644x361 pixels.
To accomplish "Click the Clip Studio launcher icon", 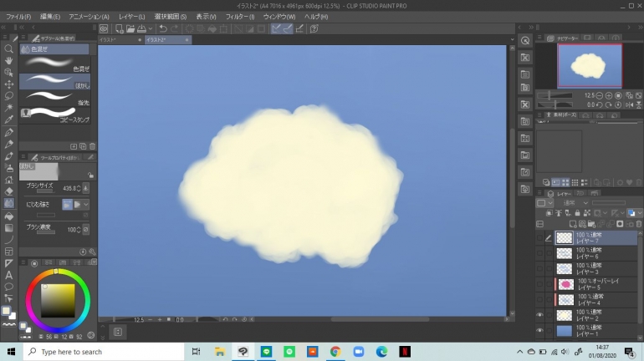I will pos(104,28).
